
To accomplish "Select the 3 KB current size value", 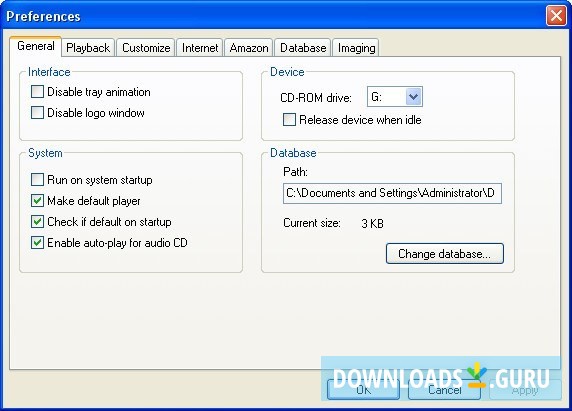I will pyautogui.click(x=372, y=223).
